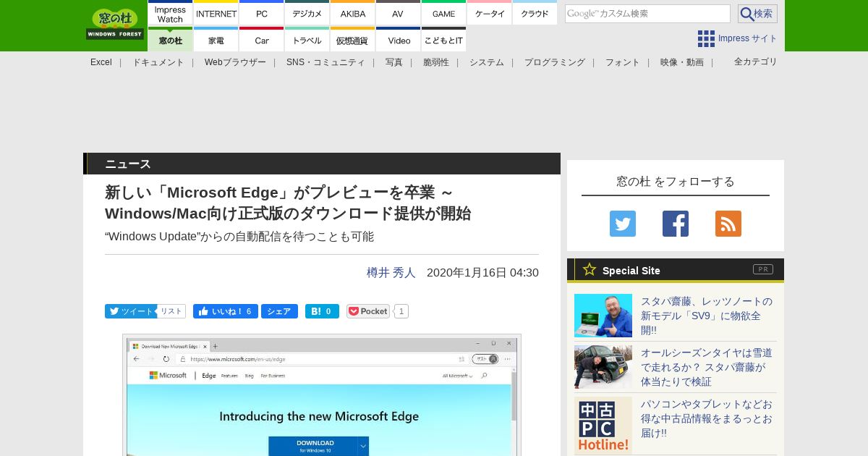Select the 窓の杜 site tab
Viewport: 868px width, 456px height.
click(170, 39)
